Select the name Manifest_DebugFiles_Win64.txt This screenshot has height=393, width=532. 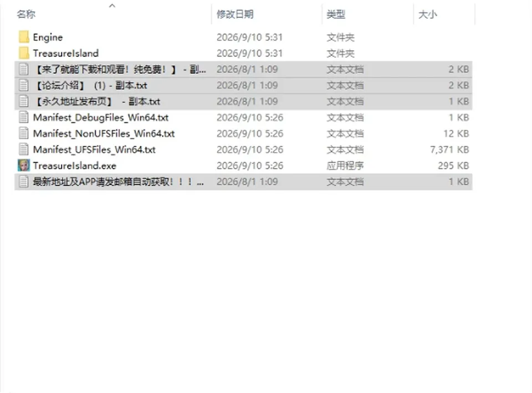pos(101,117)
